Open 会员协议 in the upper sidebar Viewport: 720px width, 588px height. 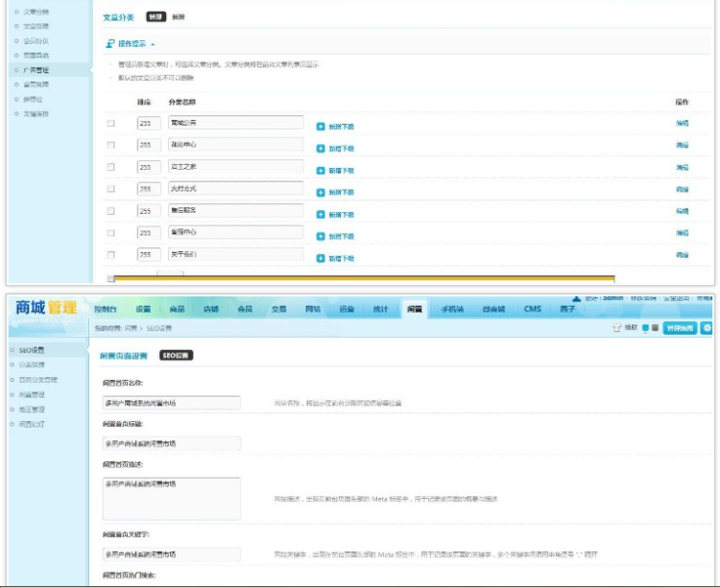36,41
